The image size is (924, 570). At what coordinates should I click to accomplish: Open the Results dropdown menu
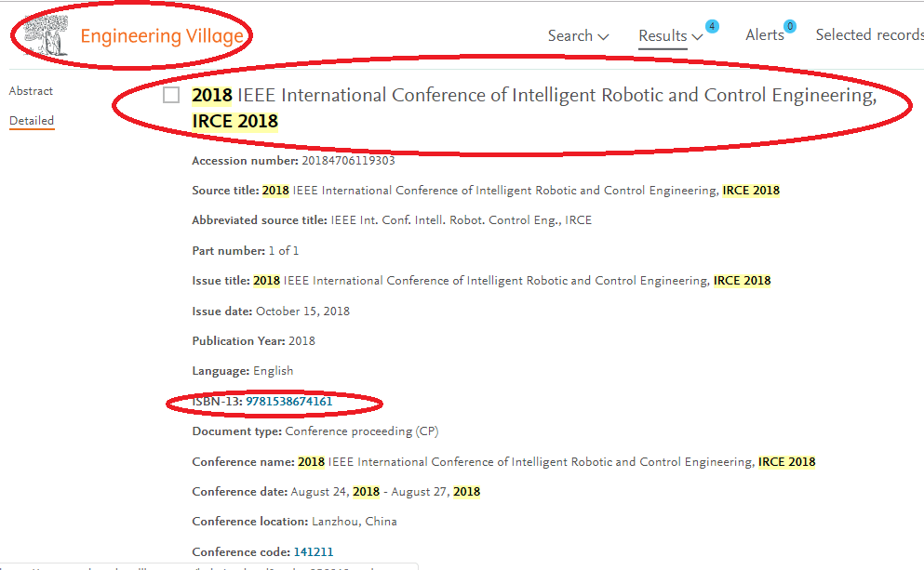[x=671, y=36]
